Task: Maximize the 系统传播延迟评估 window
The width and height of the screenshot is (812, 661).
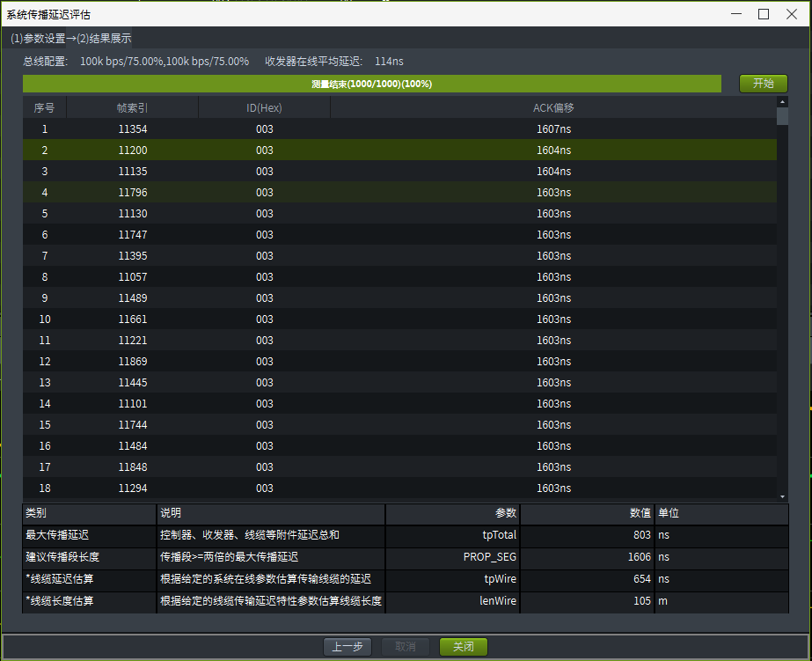Action: [764, 14]
